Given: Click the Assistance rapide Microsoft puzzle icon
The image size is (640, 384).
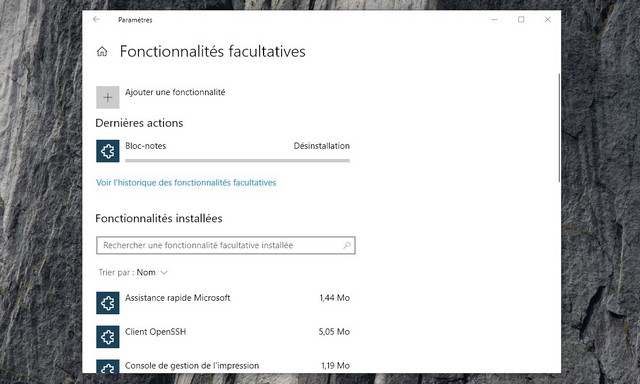Looking at the screenshot, I should [108, 303].
